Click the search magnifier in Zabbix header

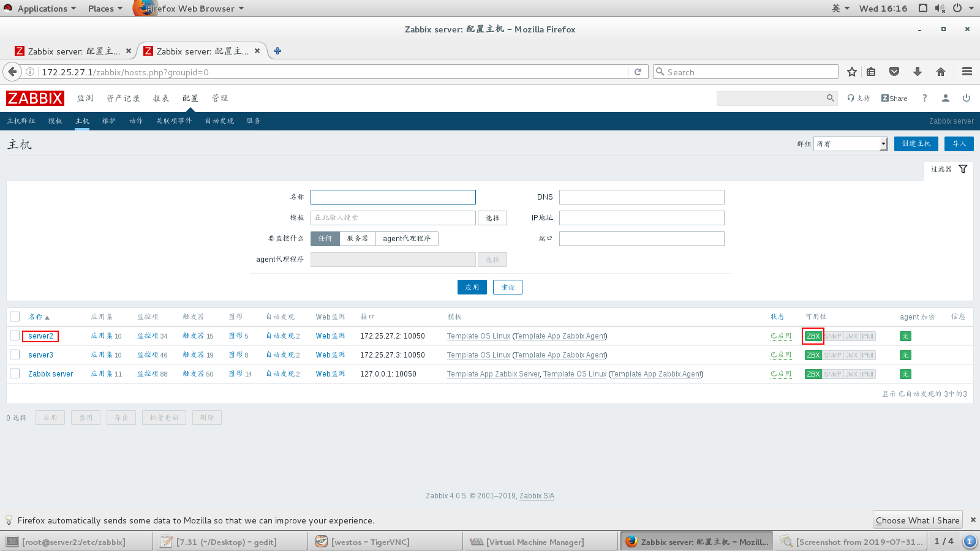(831, 98)
